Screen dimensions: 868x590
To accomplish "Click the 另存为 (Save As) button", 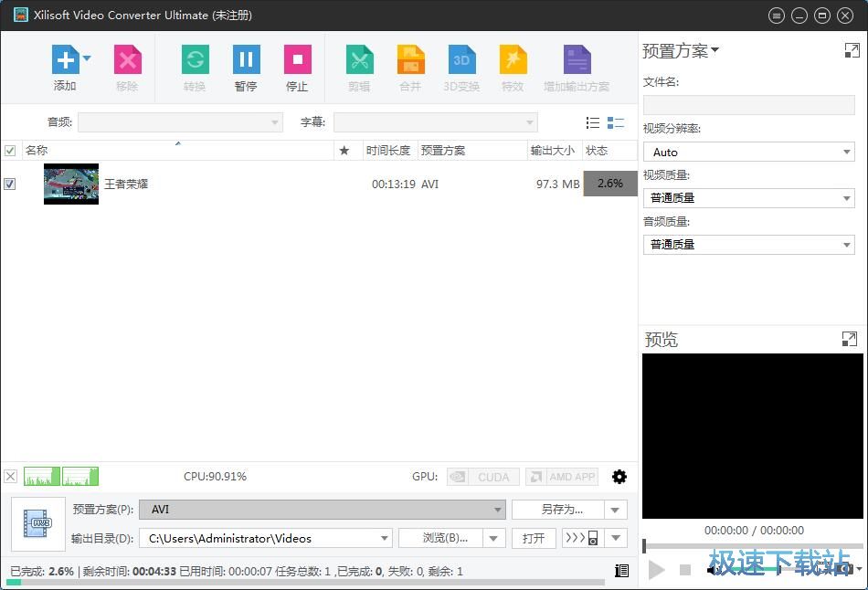I will 561,510.
